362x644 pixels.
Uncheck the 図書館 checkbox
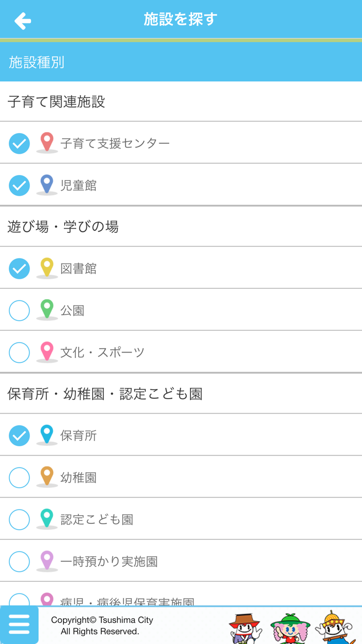click(19, 269)
